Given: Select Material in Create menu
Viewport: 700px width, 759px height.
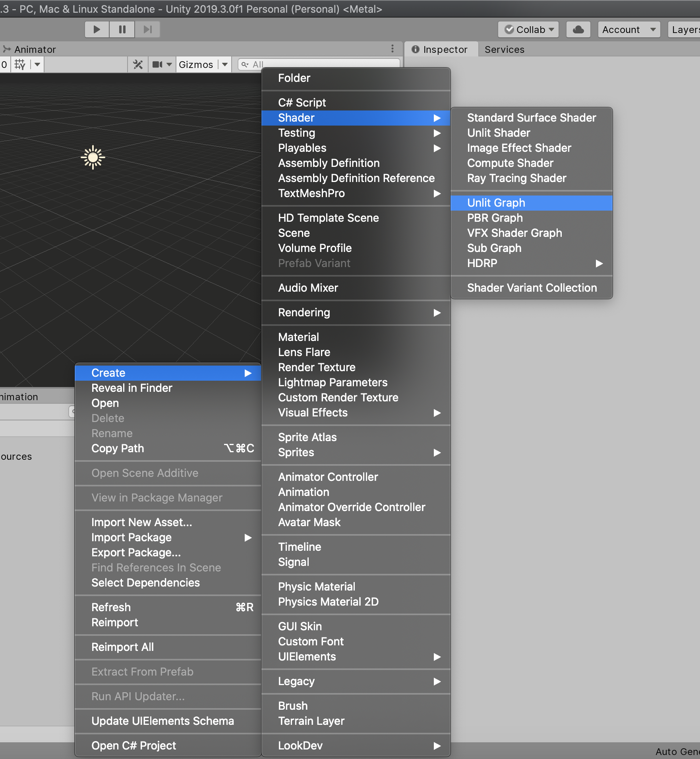Looking at the screenshot, I should coord(298,337).
